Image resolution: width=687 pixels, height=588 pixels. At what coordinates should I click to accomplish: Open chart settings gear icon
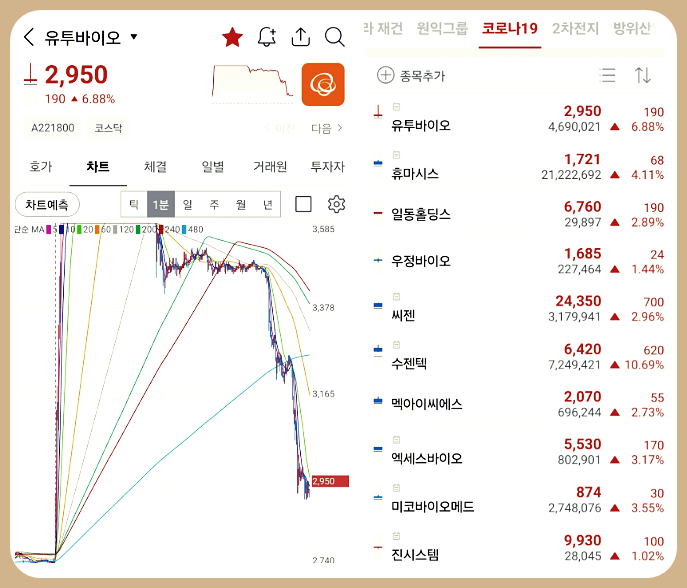click(336, 204)
